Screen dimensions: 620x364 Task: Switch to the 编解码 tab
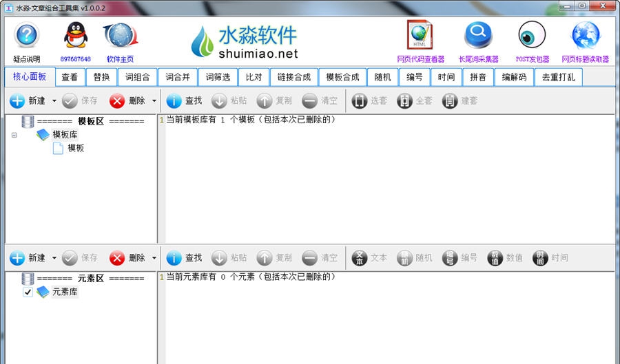tap(514, 77)
